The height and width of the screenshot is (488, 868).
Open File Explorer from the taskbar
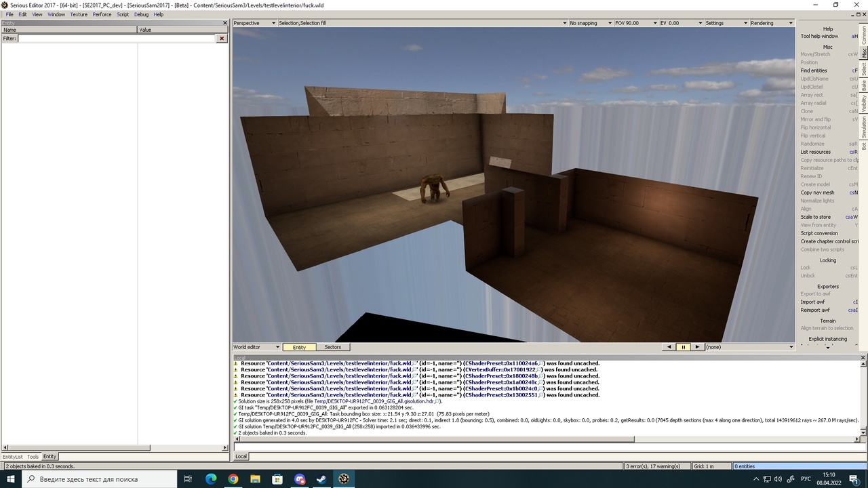[x=255, y=479]
